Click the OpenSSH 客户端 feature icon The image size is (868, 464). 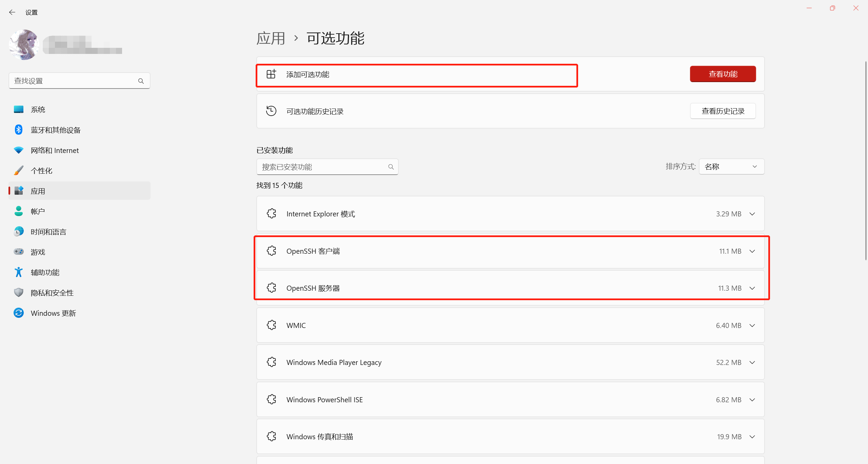(271, 251)
